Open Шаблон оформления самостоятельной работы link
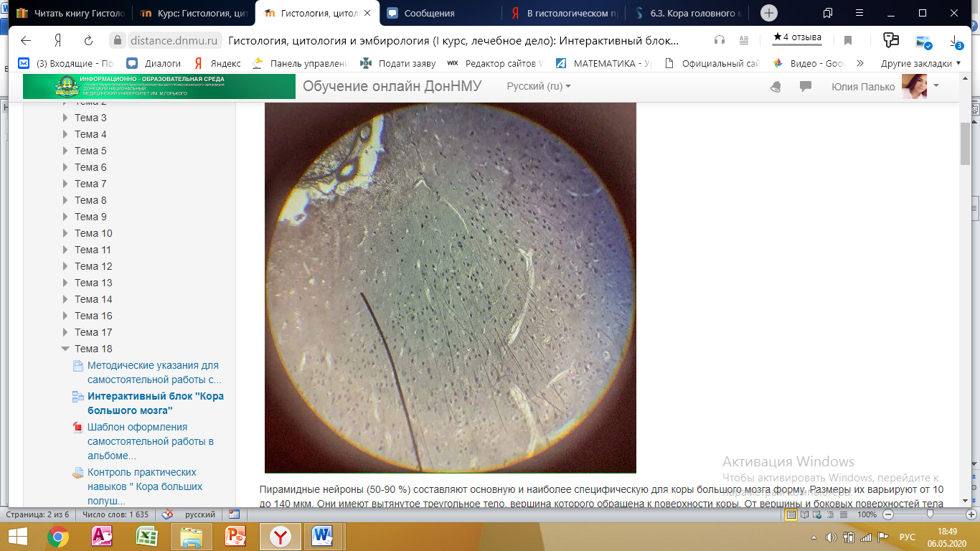Viewport: 980px width, 551px height. click(x=151, y=441)
